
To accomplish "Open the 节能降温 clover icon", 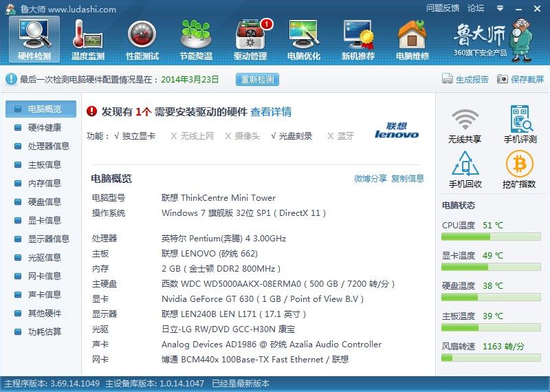I will coord(196,39).
